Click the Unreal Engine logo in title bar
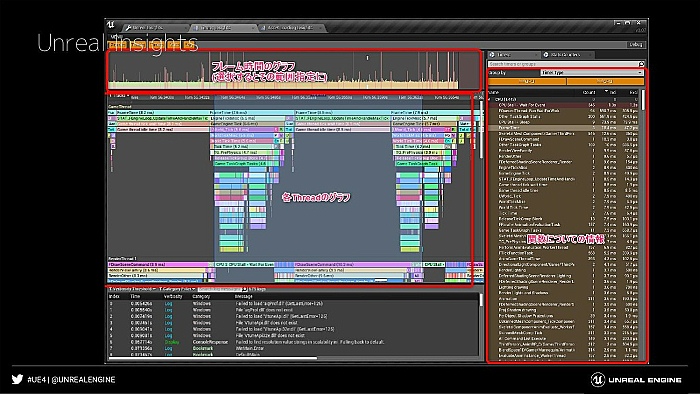 111,25
